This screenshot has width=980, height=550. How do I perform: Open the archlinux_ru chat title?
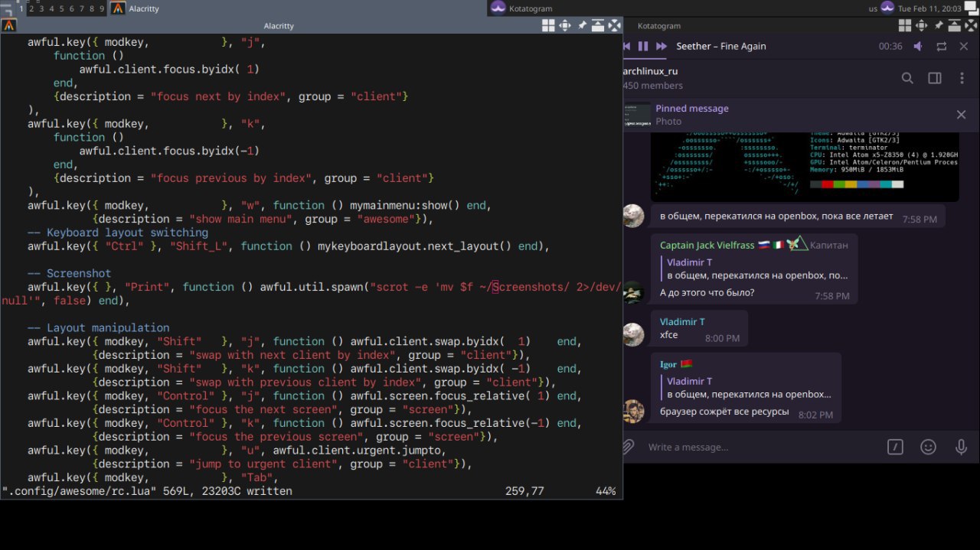click(x=651, y=71)
